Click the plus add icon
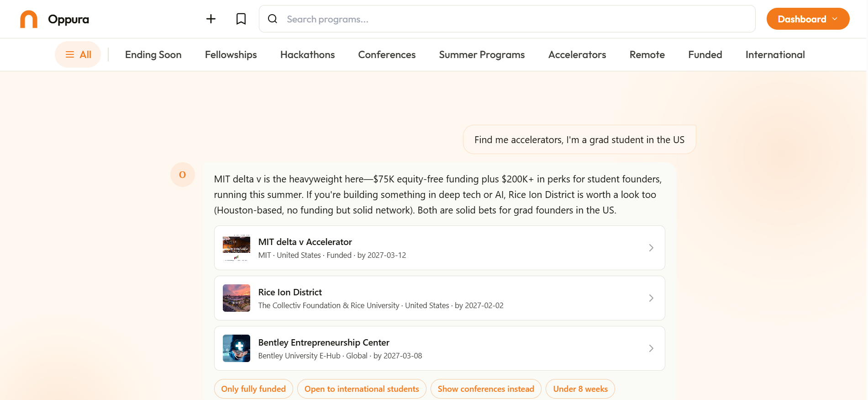Screen dimensions: 868x400 click(211, 19)
